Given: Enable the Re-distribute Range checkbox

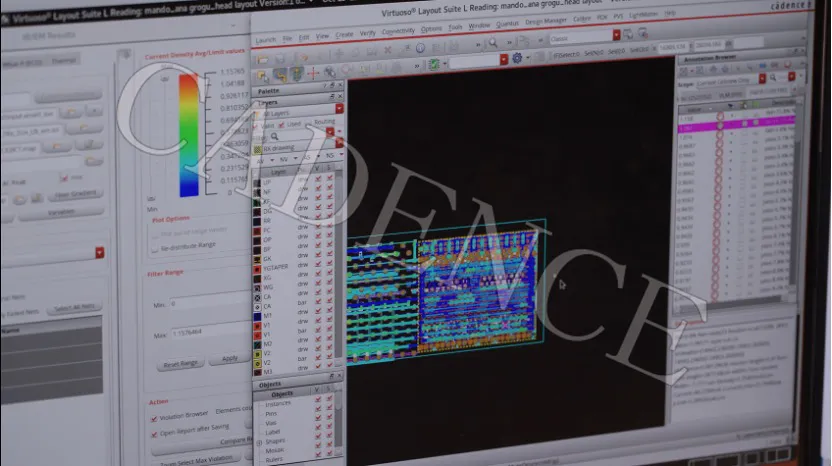Looking at the screenshot, I should [155, 249].
